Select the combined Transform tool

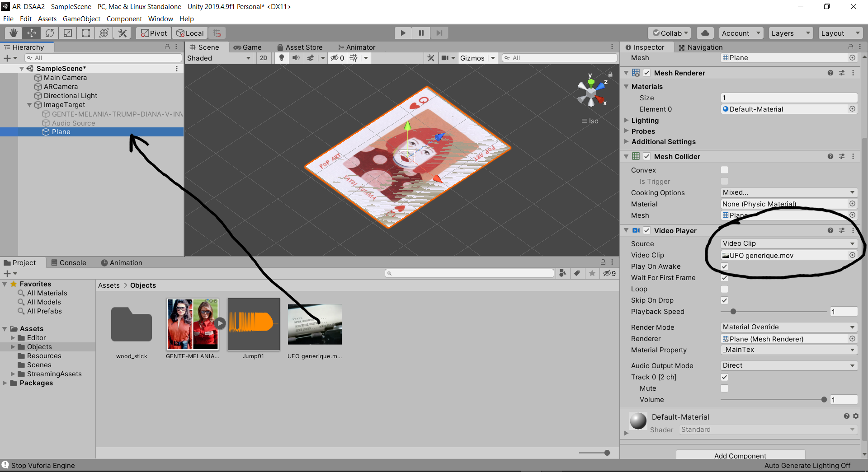(x=104, y=33)
